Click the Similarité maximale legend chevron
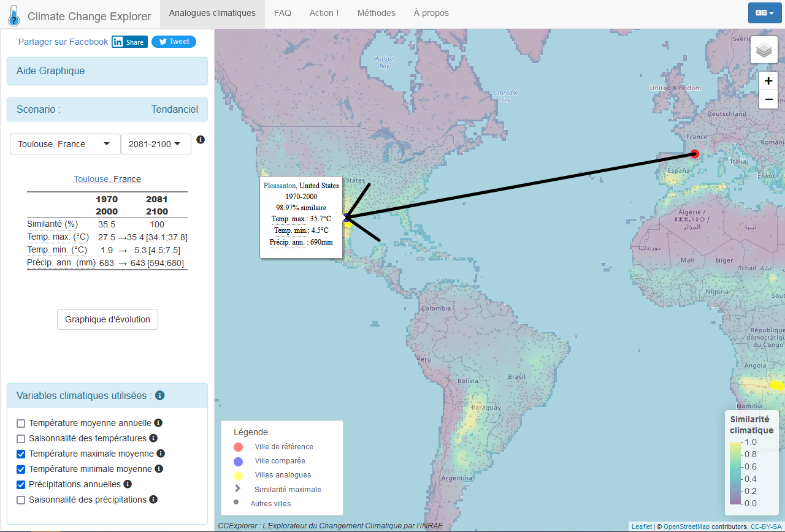Screen dimensions: 785x532 [238, 488]
